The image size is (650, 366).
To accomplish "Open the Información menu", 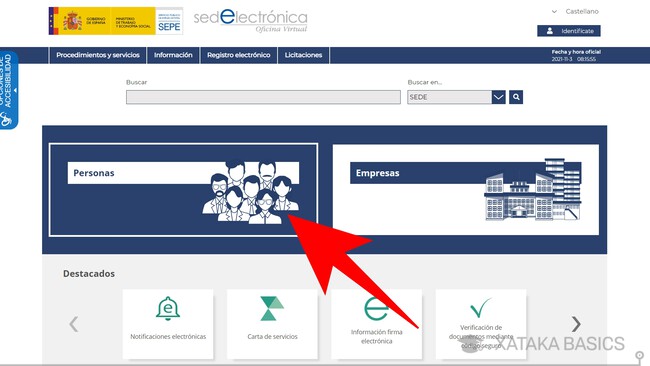I will pos(173,55).
